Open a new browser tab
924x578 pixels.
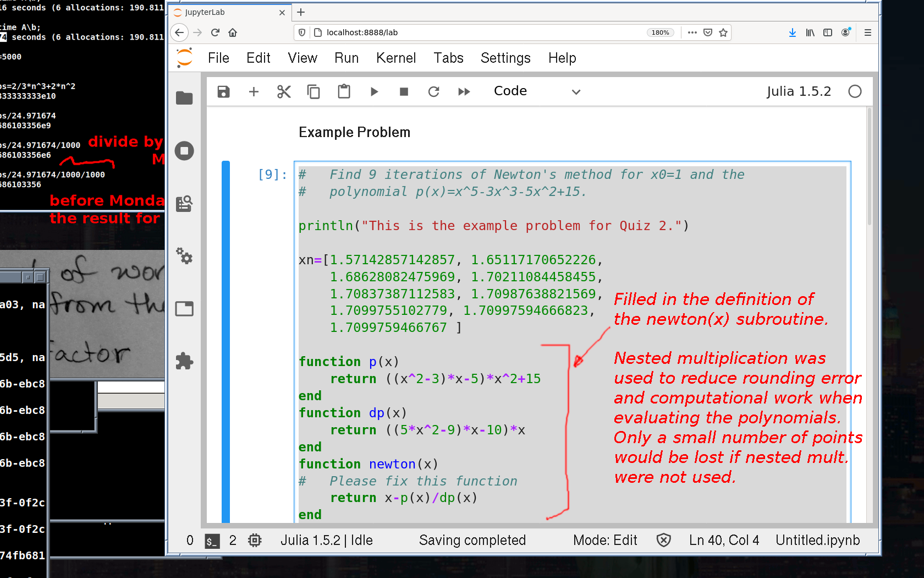click(x=301, y=12)
